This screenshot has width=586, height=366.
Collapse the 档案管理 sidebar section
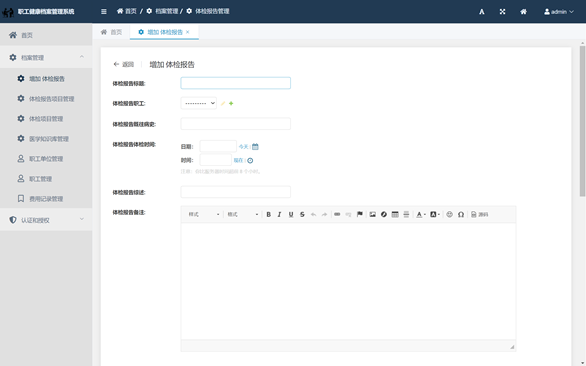point(46,57)
